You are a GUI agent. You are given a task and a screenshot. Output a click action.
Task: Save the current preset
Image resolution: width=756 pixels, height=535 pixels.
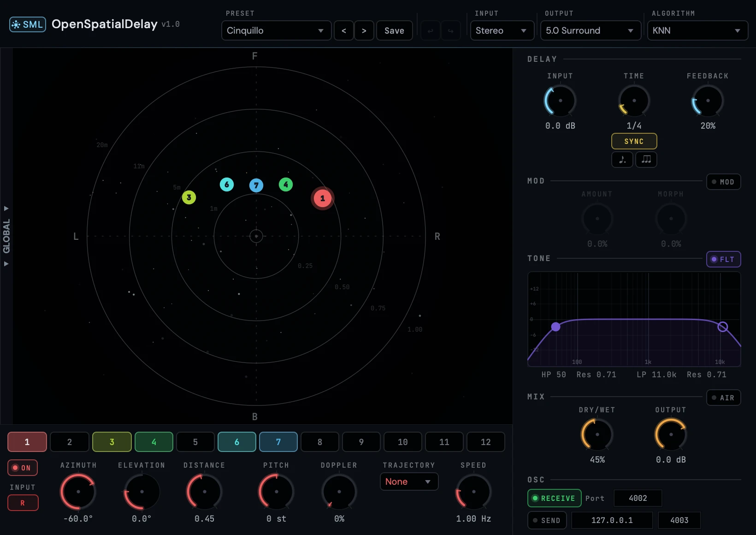395,31
